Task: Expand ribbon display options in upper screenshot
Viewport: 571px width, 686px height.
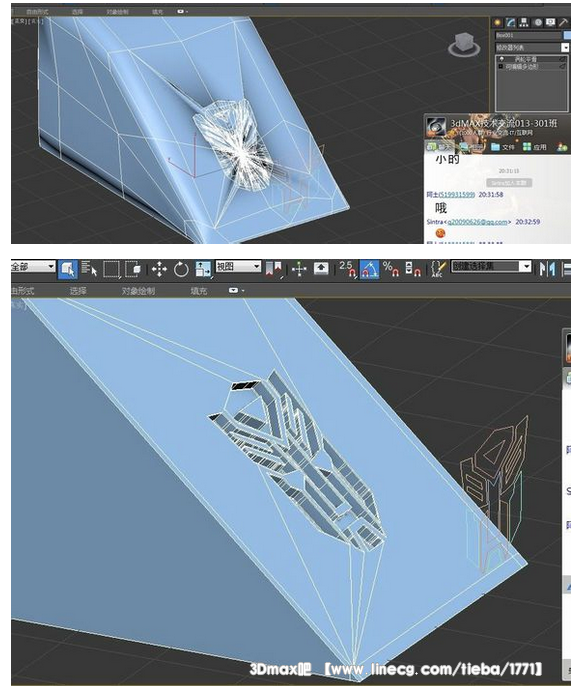Action: 182,11
